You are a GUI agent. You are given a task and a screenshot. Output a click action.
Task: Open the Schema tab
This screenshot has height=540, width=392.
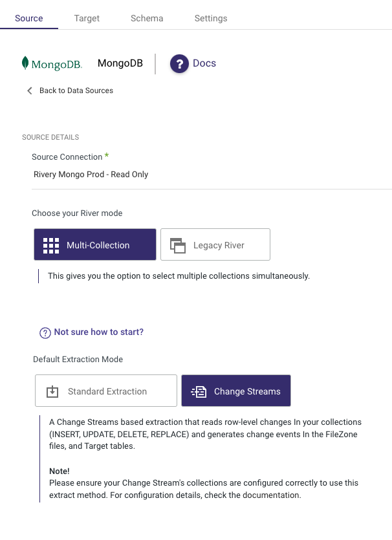(147, 18)
